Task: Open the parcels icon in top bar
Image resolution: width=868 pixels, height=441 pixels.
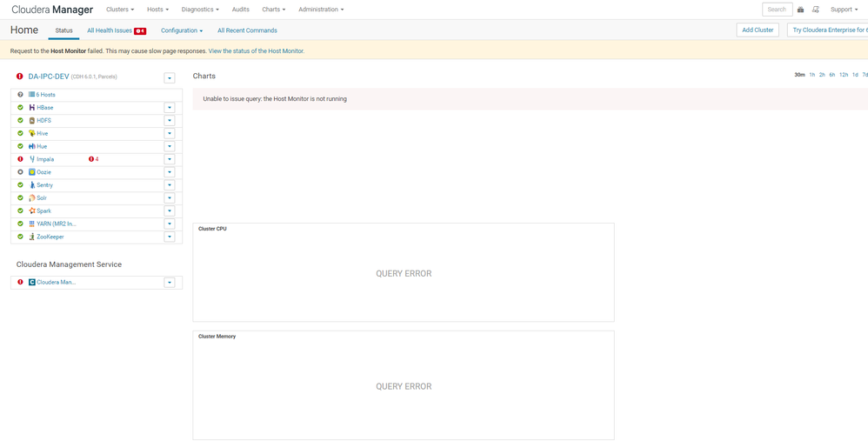Action: (x=800, y=10)
